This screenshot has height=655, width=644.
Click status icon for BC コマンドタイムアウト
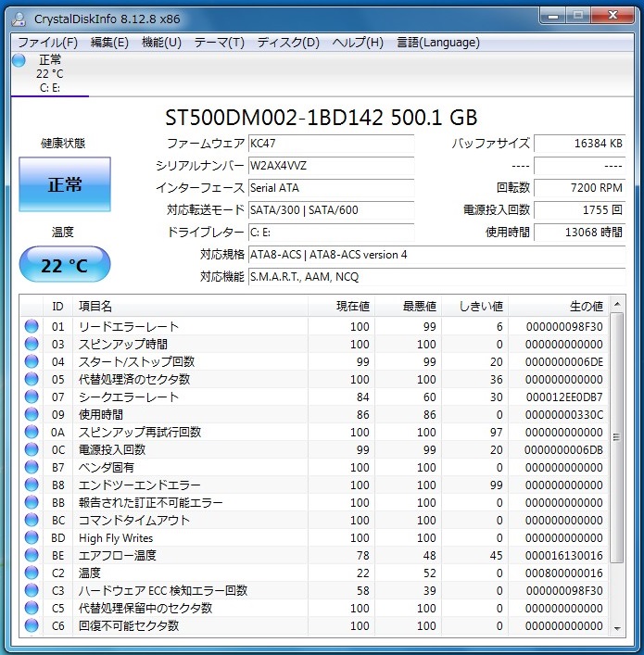click(x=32, y=520)
